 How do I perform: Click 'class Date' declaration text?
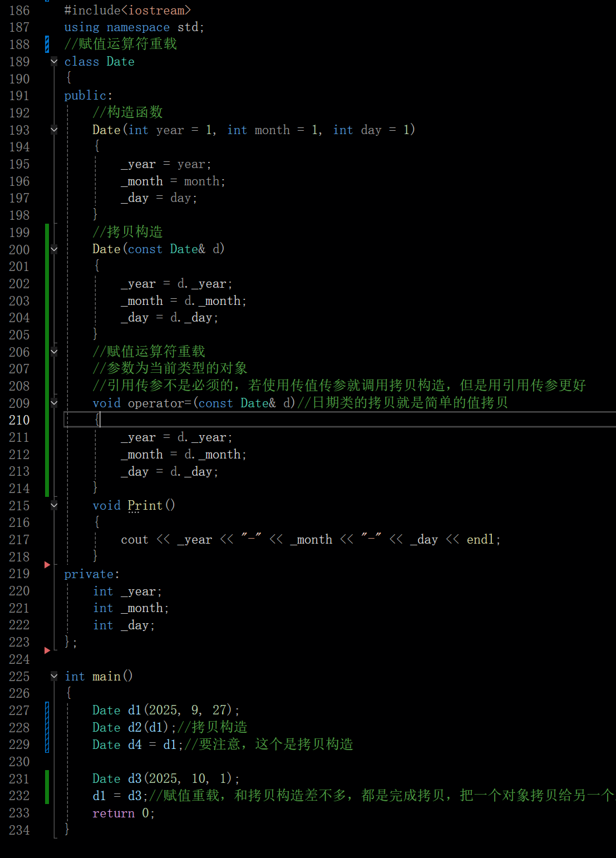click(x=99, y=62)
